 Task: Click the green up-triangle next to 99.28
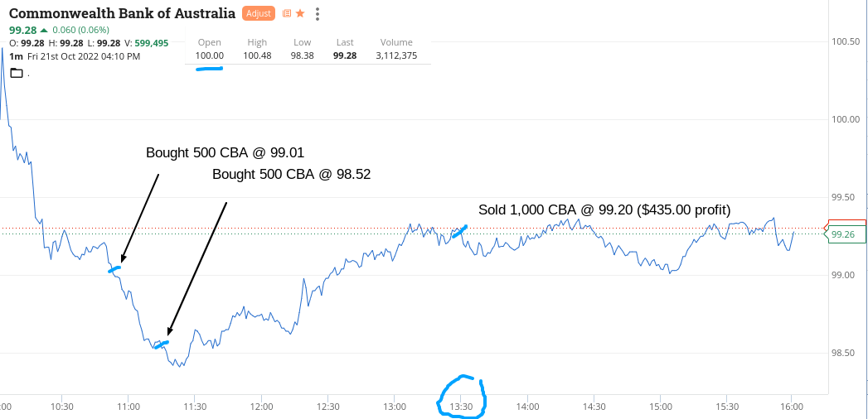(44, 31)
